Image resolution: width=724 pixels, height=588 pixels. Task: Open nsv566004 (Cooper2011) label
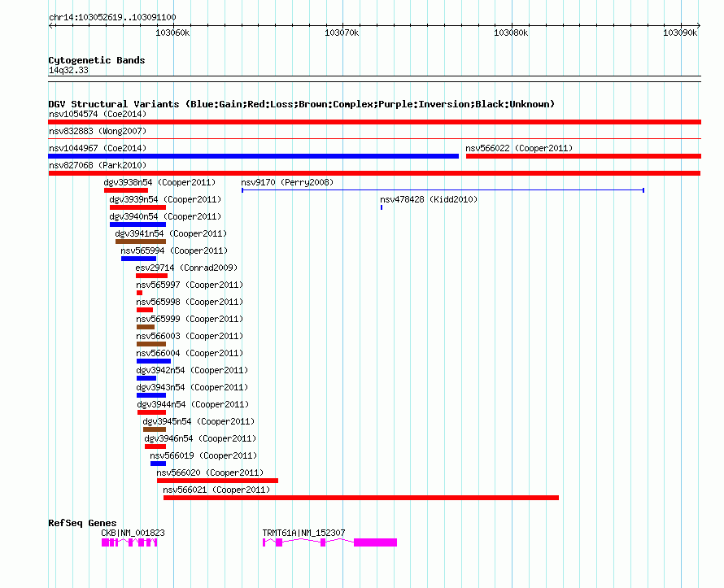coord(190,353)
